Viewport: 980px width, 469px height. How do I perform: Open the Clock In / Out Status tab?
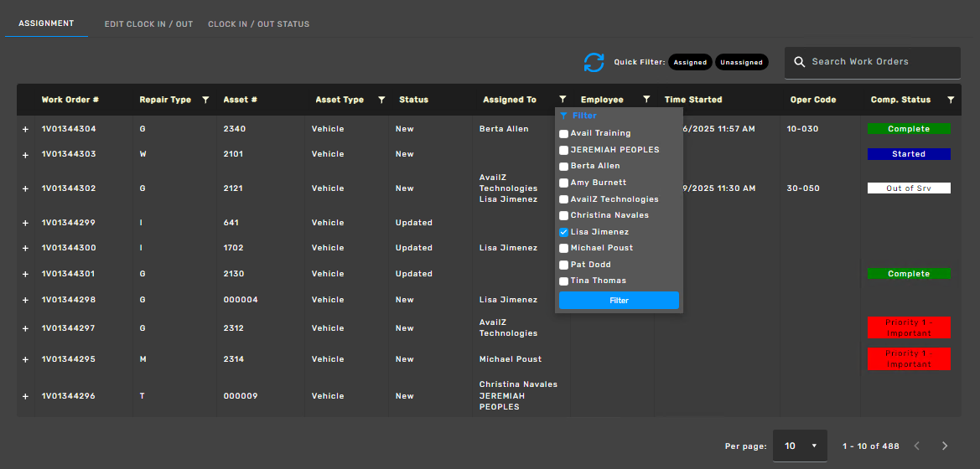[258, 24]
